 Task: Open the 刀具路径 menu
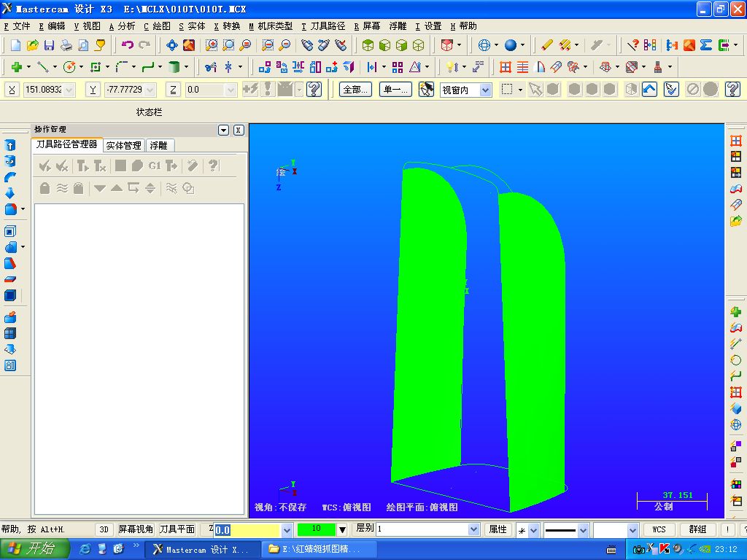[x=323, y=26]
